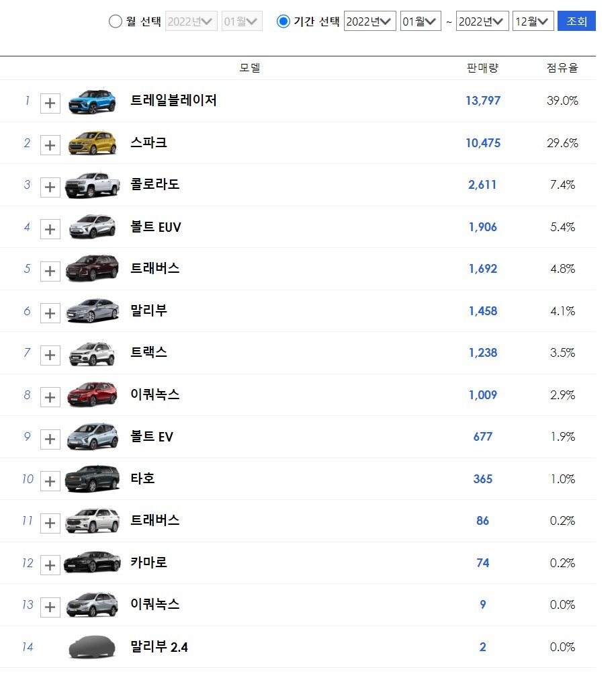This screenshot has width=616, height=674.
Task: Expand the 트레일블레이저 row plus icon
Action: pos(50,103)
